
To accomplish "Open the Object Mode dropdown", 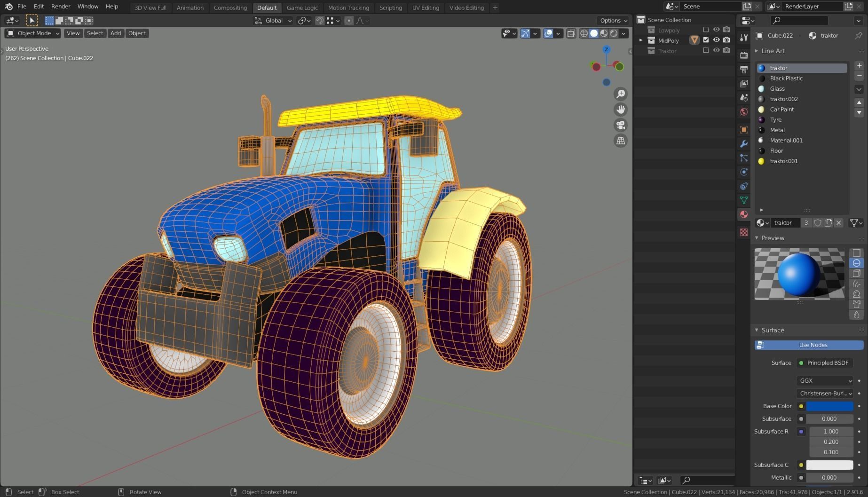I will (x=33, y=33).
